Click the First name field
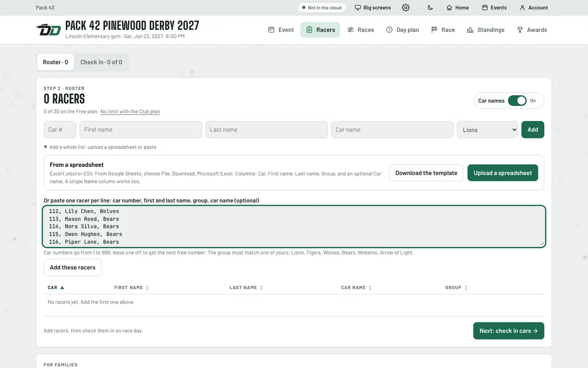 [141, 130]
